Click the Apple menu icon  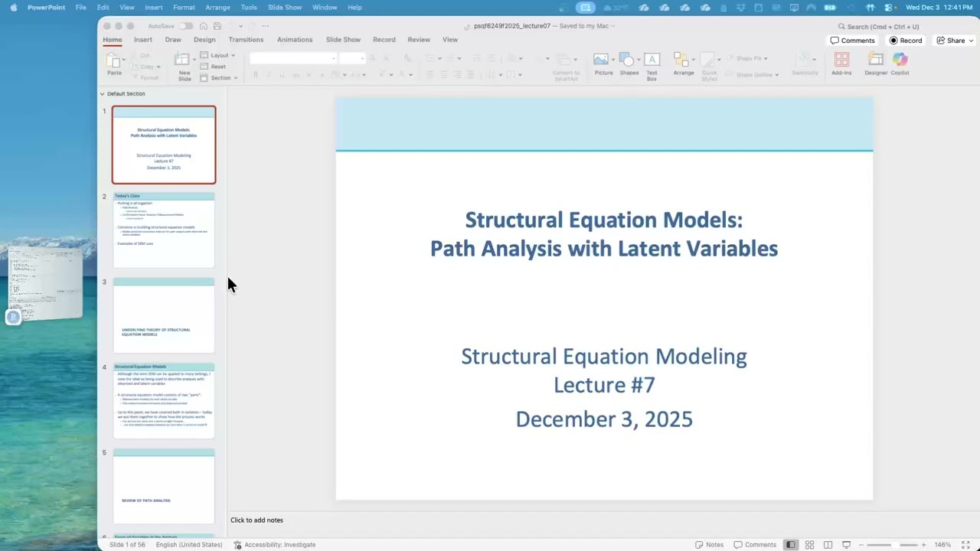[x=14, y=8]
